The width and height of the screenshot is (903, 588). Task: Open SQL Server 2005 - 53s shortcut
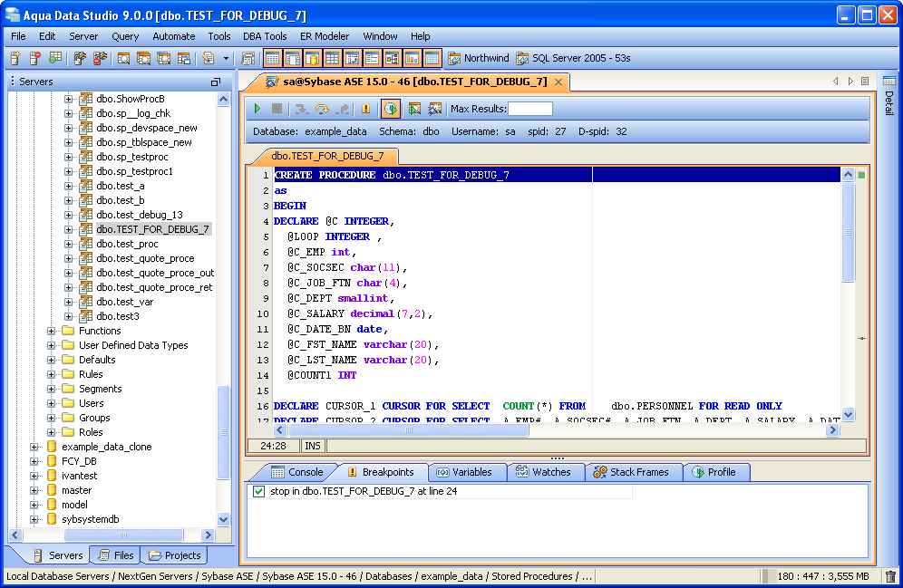click(573, 58)
